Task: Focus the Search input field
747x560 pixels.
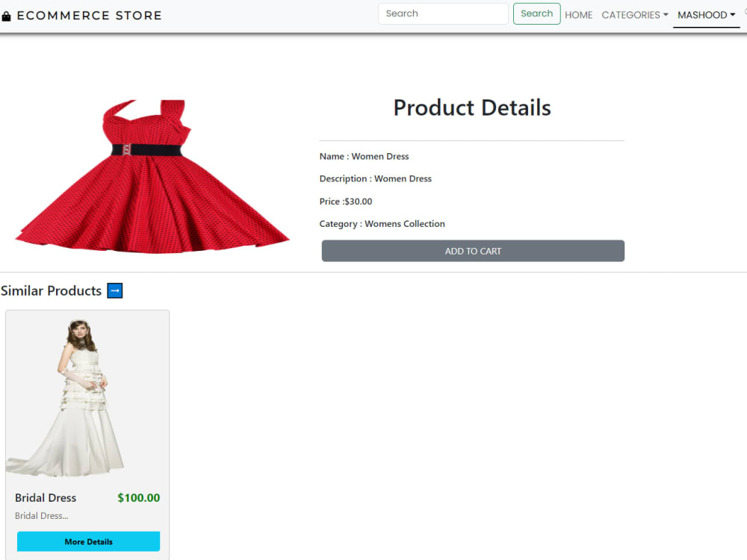Action: 443,13
